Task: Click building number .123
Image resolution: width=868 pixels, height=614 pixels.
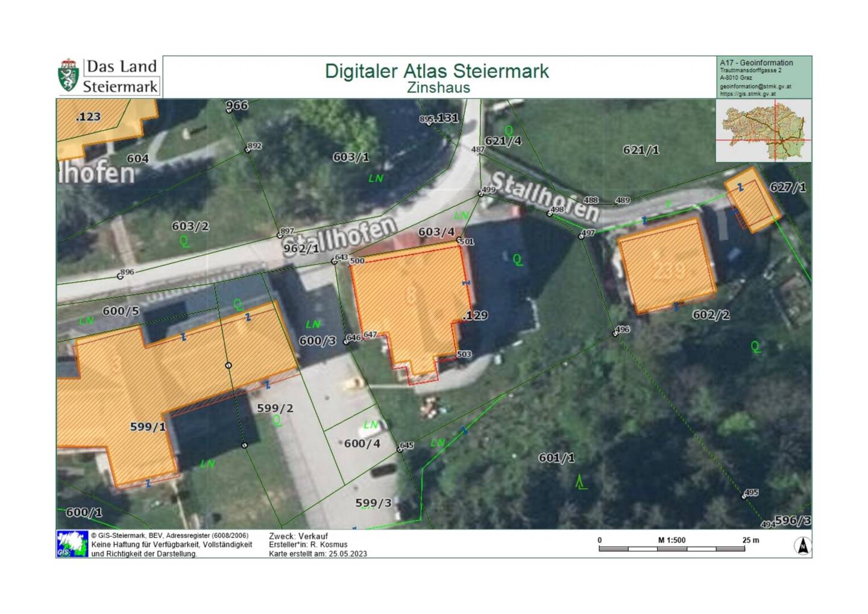Action: (88, 116)
